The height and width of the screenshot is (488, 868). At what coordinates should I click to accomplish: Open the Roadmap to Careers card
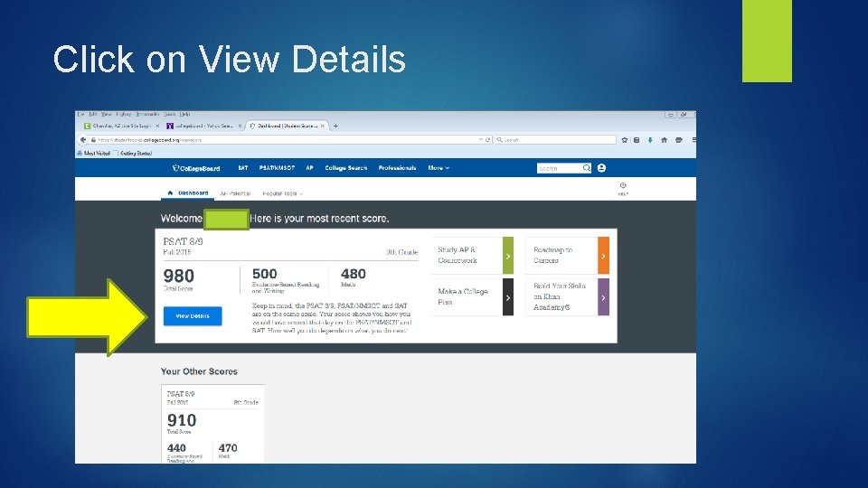[x=567, y=256]
